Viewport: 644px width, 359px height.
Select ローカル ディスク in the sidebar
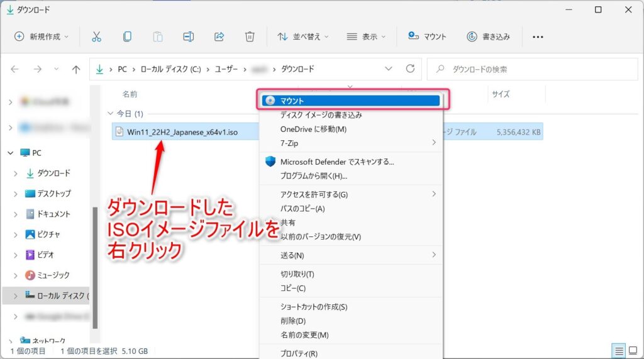tap(57, 295)
